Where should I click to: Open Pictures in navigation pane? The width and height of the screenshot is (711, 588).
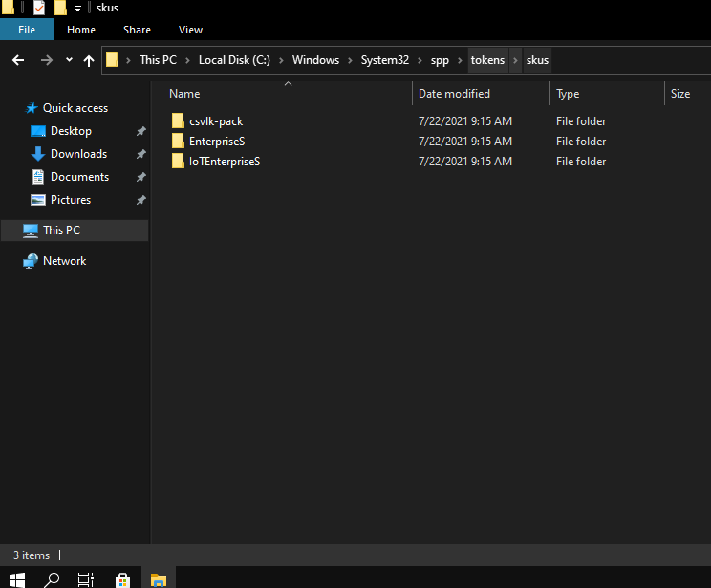point(71,200)
